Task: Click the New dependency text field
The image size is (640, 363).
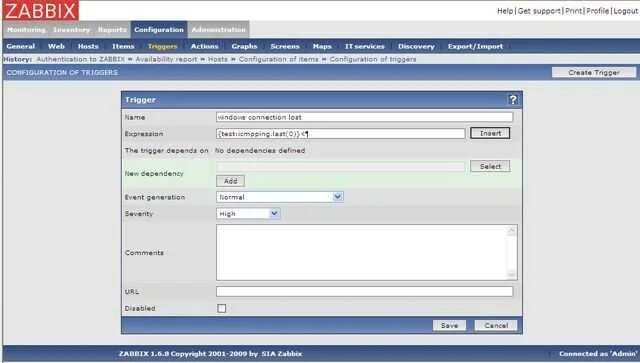Action: pos(340,167)
